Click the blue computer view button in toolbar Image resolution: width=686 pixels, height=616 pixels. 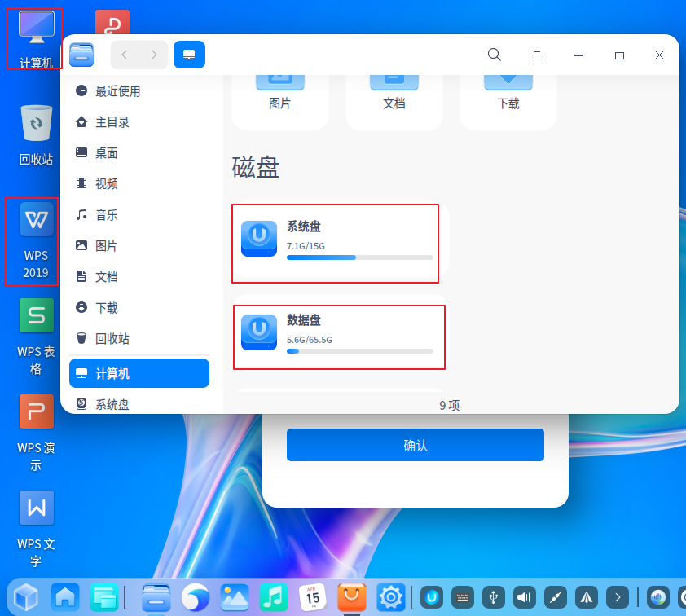click(x=189, y=55)
